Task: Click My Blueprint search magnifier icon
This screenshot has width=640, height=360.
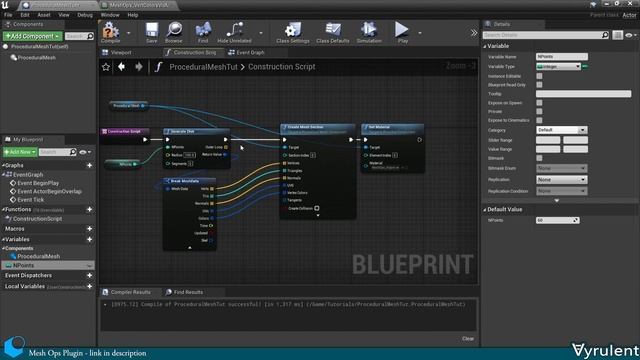Action: coord(73,152)
